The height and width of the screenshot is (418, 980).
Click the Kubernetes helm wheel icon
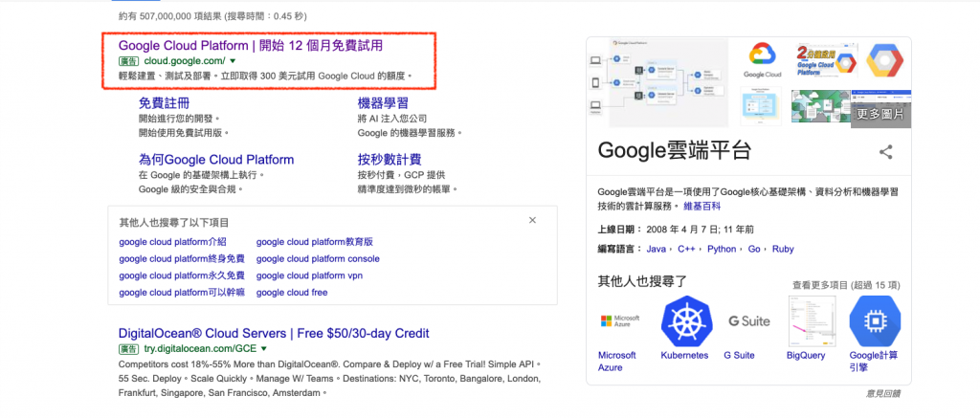687,321
